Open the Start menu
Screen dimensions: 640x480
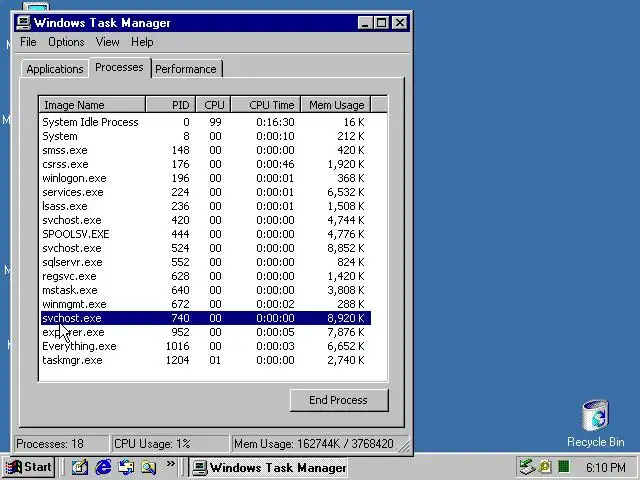(x=29, y=467)
